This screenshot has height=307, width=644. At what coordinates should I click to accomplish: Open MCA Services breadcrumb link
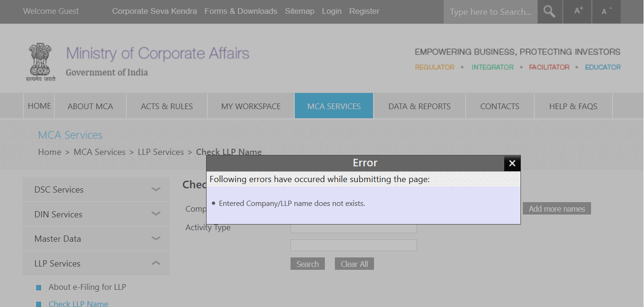(100, 152)
